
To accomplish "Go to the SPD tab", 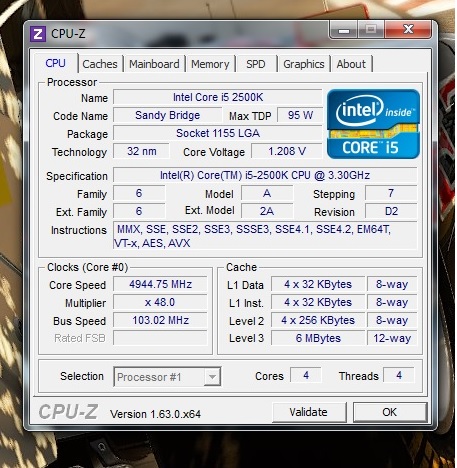I will click(256, 64).
